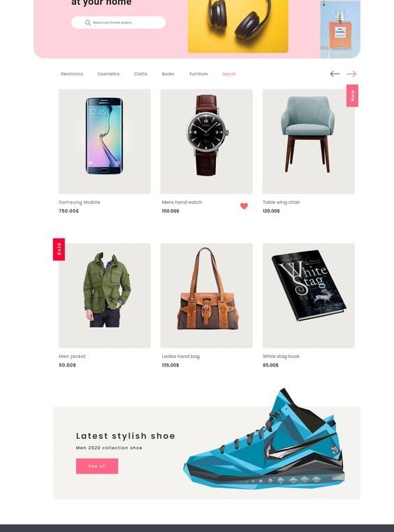Toggle the heart favorite on Mens hand watch
The image size is (394, 532).
point(244,206)
